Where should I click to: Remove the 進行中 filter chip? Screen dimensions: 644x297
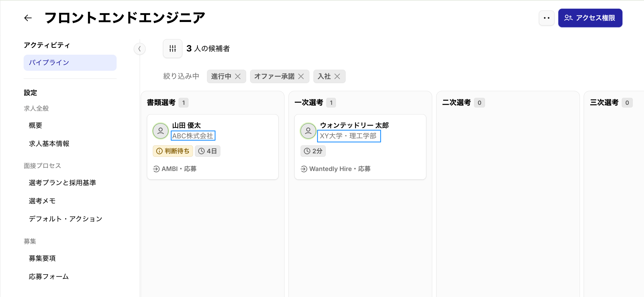[238, 76]
